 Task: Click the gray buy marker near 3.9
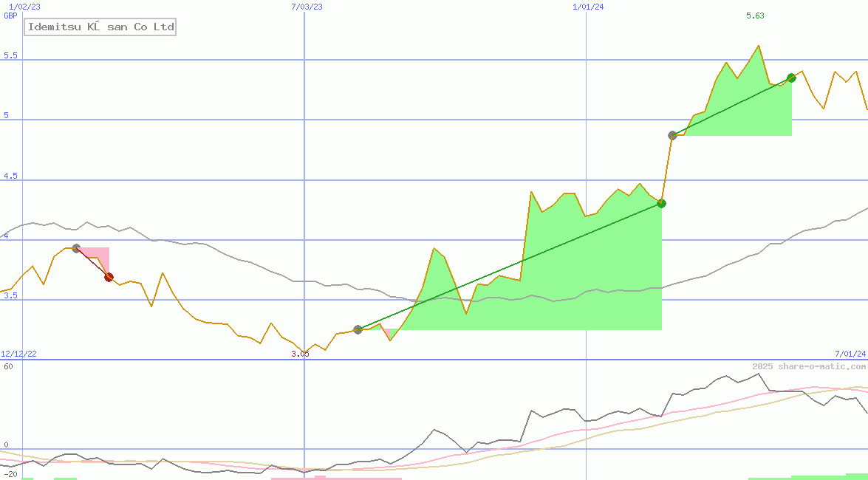point(76,249)
